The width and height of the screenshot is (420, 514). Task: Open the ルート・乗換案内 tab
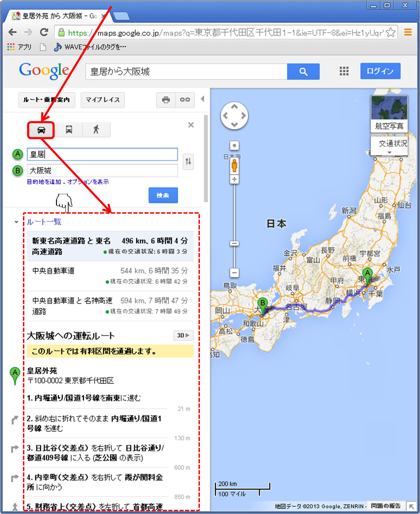[47, 100]
